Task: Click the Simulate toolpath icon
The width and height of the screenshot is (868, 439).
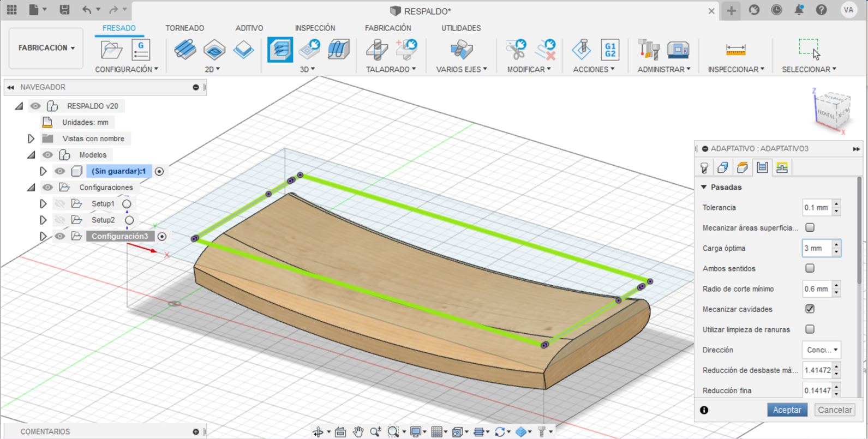Action: pos(582,50)
